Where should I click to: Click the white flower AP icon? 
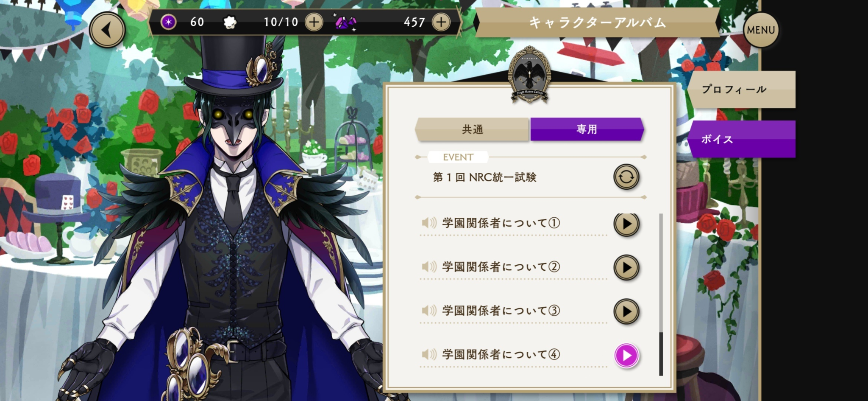pos(230,22)
